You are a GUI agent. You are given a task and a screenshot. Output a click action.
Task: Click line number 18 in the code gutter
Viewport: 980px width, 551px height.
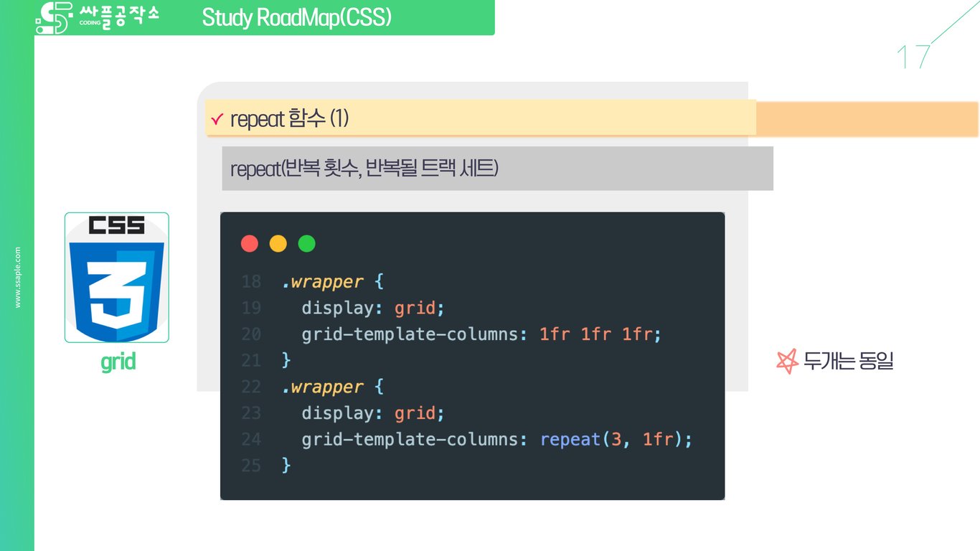(251, 282)
